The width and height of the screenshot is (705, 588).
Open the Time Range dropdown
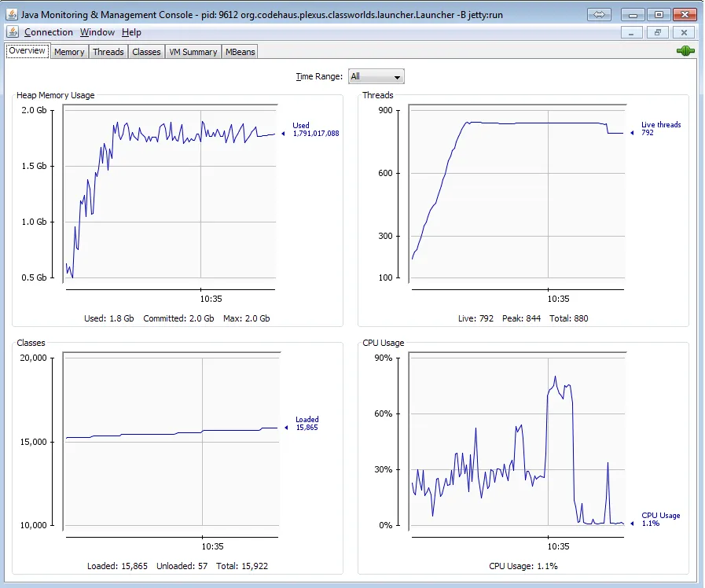(376, 76)
